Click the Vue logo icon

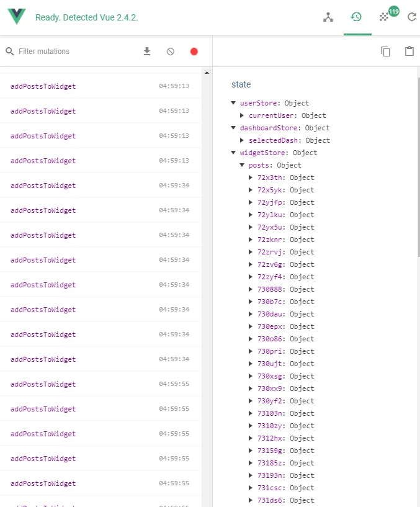point(17,17)
